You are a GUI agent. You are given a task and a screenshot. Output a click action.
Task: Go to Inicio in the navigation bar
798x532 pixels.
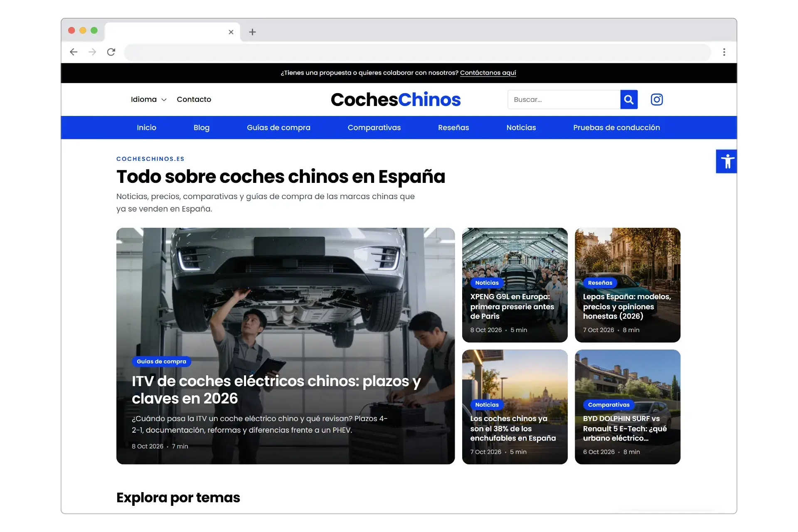click(x=147, y=128)
